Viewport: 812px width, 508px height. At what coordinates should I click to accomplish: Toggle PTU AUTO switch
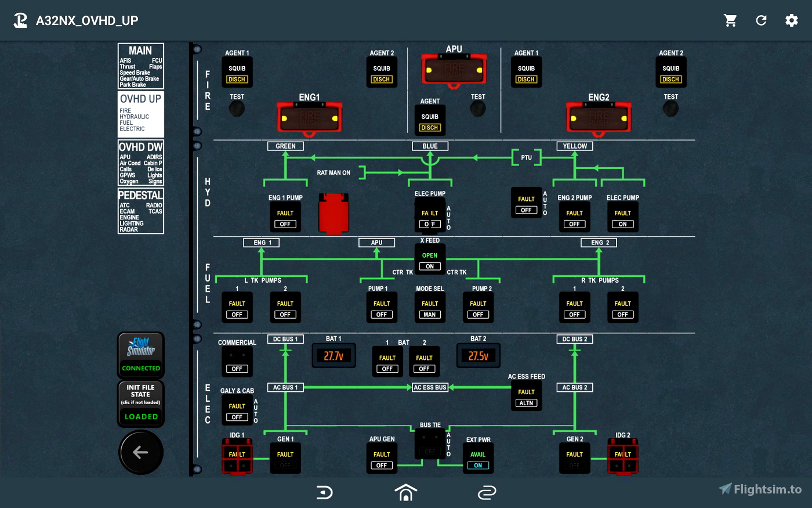pyautogui.click(x=526, y=203)
